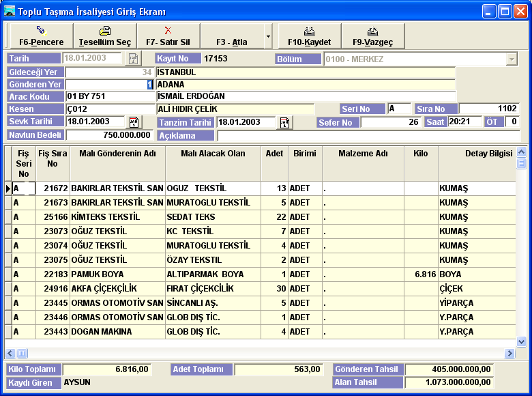
Task: Click the Adet column header
Action: tap(274, 163)
